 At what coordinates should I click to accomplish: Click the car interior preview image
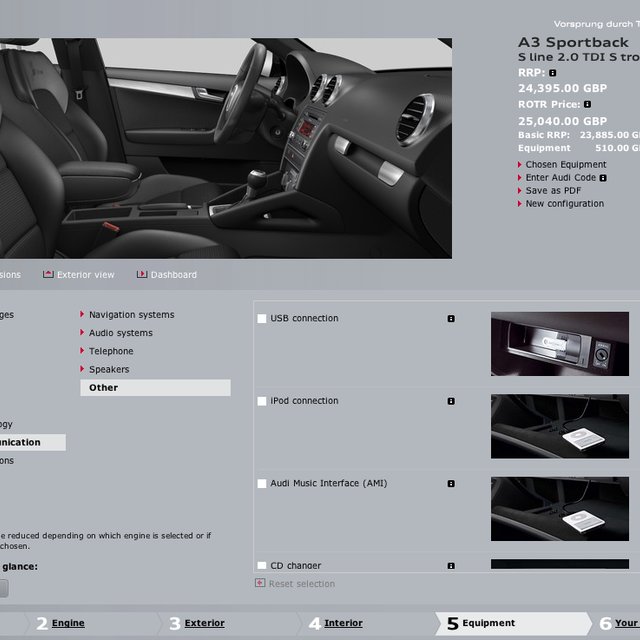pyautogui.click(x=226, y=148)
